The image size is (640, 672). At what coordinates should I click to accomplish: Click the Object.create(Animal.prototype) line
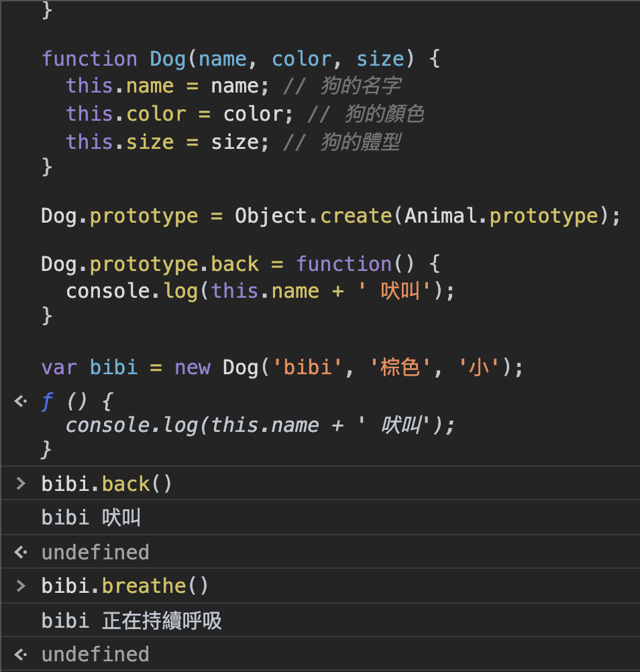point(330,215)
